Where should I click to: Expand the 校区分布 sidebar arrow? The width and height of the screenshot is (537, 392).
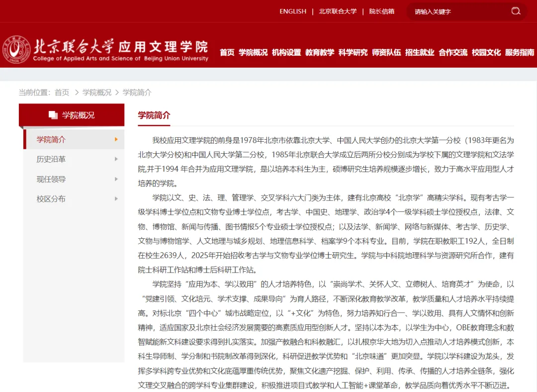pos(116,199)
